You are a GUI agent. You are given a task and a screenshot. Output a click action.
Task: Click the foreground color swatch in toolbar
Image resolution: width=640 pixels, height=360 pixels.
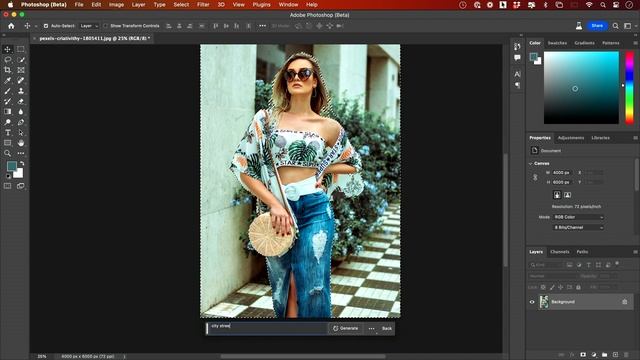[11, 166]
